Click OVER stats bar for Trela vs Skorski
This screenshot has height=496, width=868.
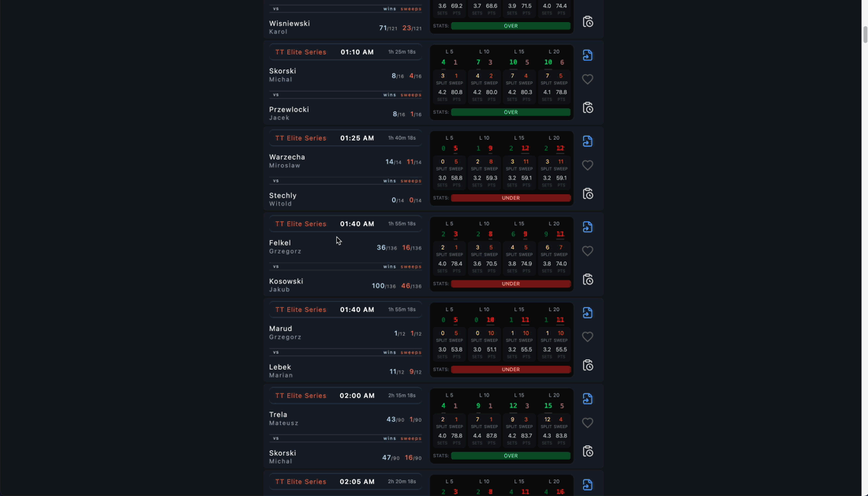click(511, 456)
